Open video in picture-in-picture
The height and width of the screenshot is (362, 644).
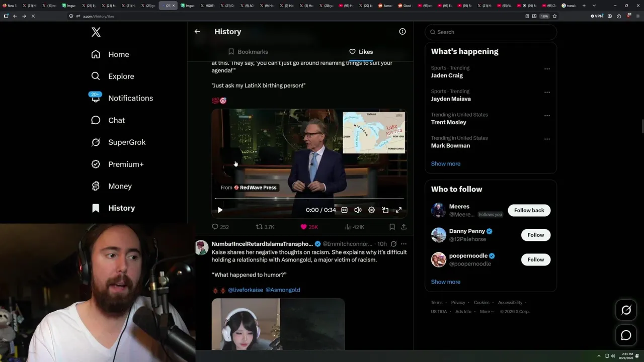coord(385,210)
